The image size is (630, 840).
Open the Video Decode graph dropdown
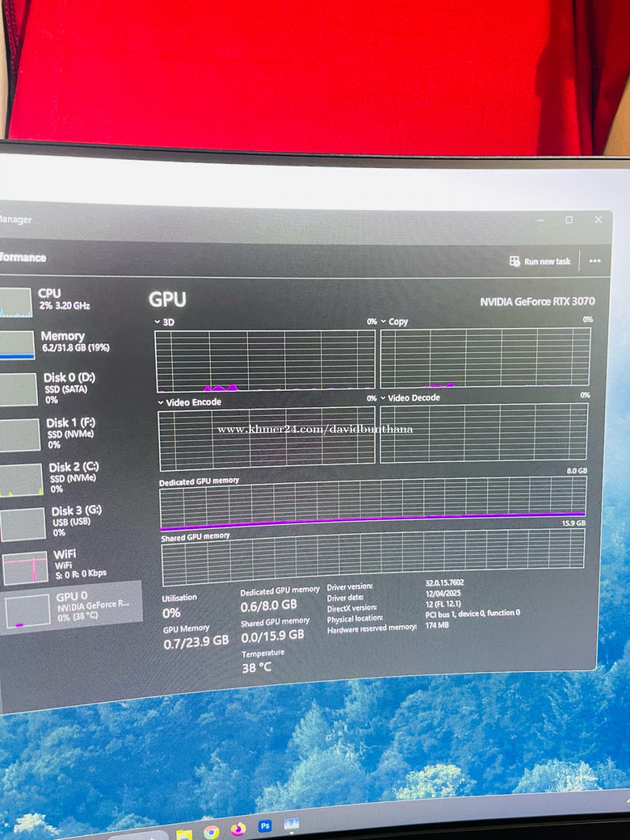pos(410,398)
